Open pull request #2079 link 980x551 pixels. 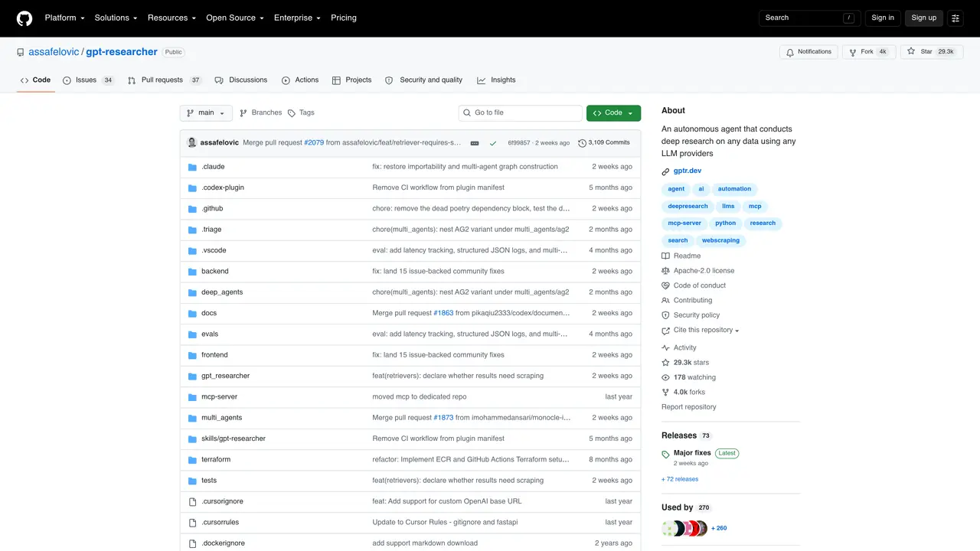314,143
